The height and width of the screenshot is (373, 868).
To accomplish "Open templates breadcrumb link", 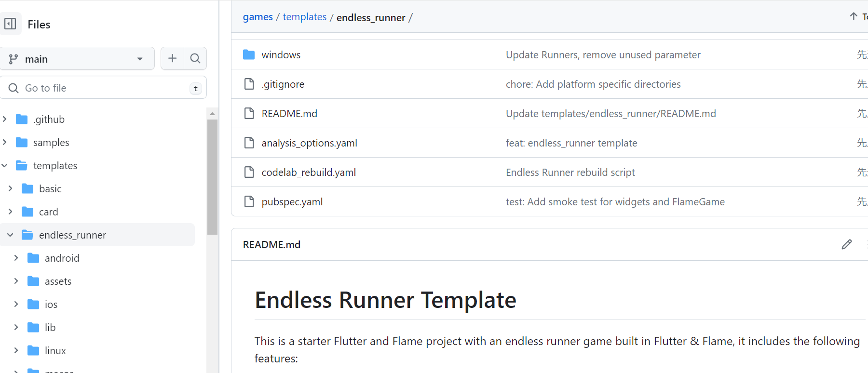I will (304, 17).
